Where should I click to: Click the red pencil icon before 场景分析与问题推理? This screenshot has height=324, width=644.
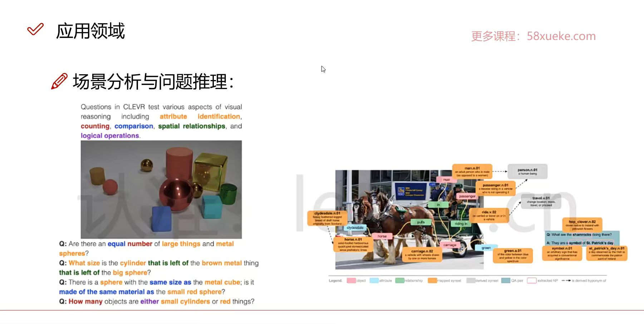pyautogui.click(x=59, y=81)
